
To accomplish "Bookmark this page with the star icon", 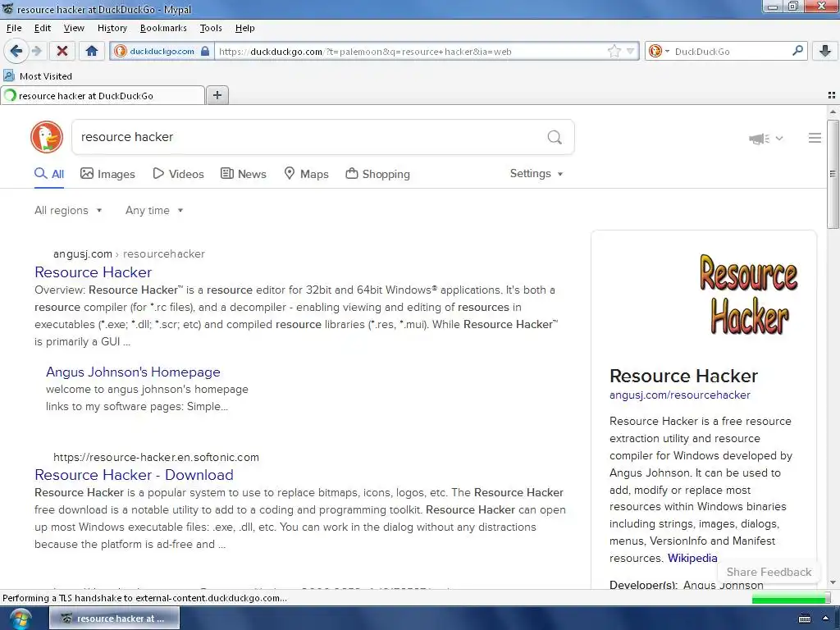I will pos(614,52).
